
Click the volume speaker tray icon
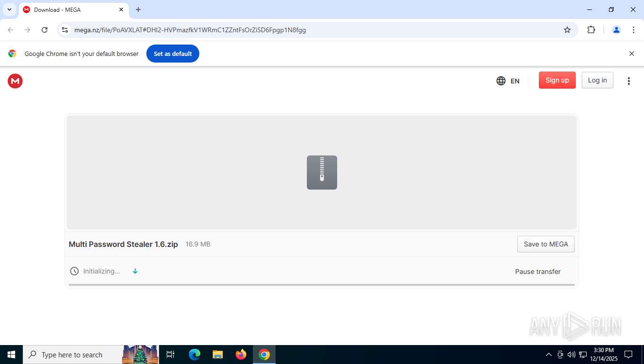(x=572, y=355)
